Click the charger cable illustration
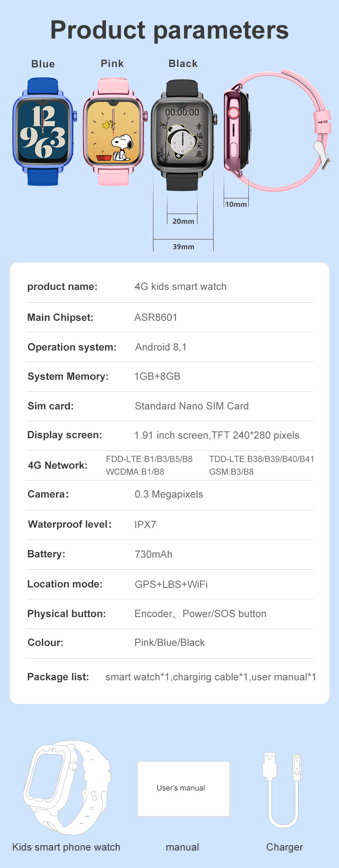This screenshot has height=868, width=339. 283,790
